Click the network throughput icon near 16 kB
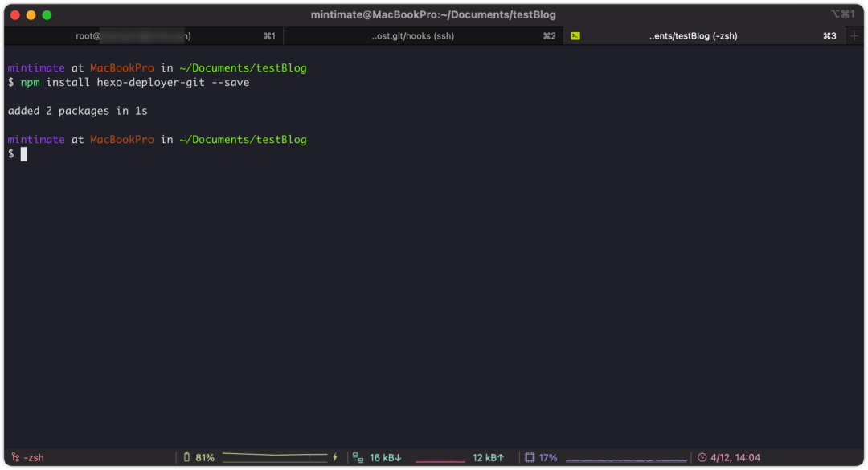The width and height of the screenshot is (868, 470). (358, 457)
